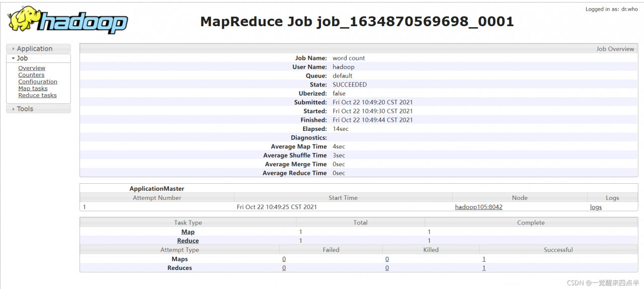Click killed Reduces attempts count

387,268
